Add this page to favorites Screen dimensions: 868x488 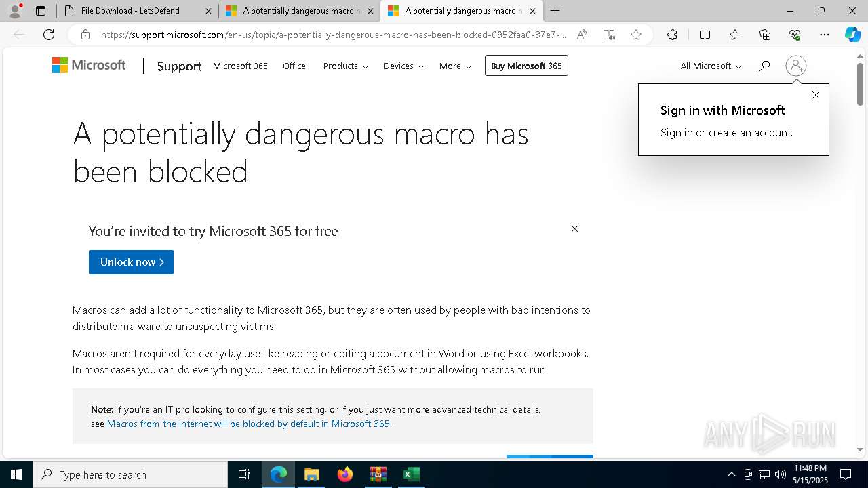636,35
